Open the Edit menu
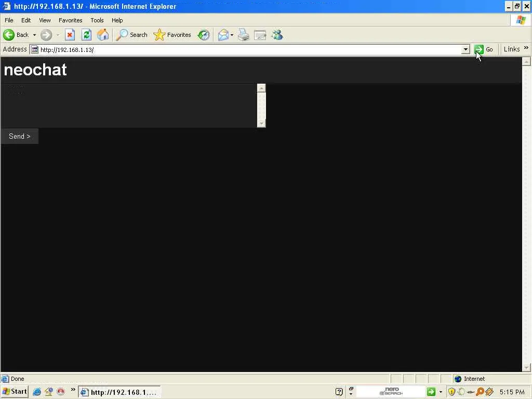 [26, 20]
